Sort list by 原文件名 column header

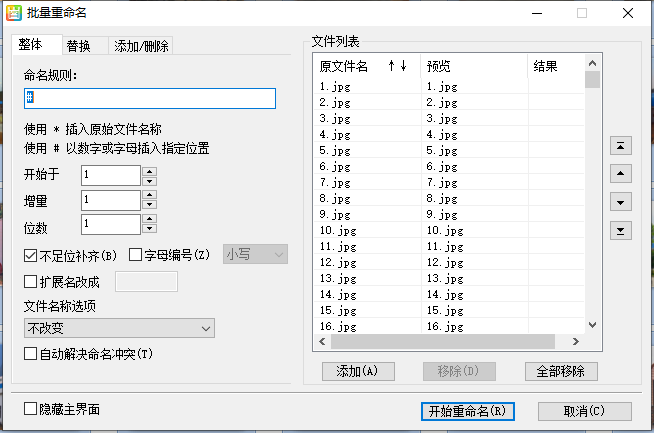tap(344, 67)
